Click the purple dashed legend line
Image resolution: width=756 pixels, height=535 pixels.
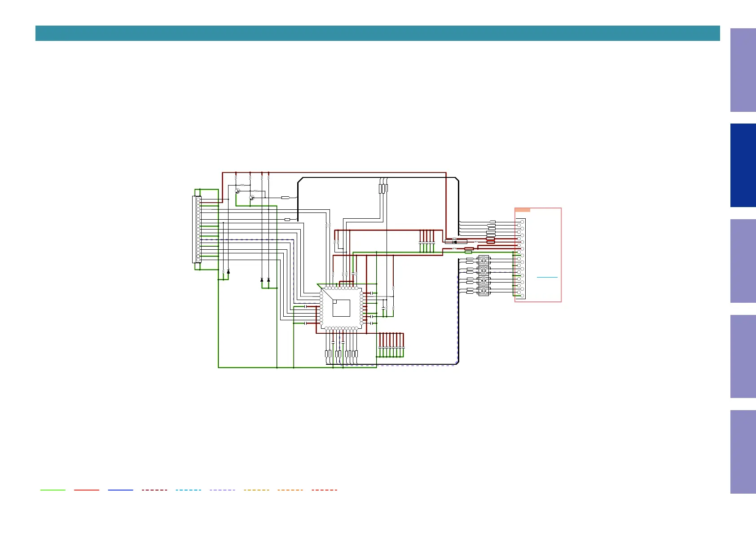(x=222, y=490)
